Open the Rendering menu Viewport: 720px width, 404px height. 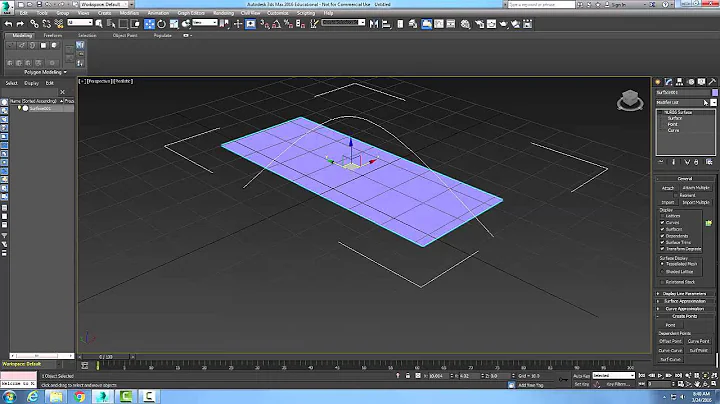coord(224,13)
